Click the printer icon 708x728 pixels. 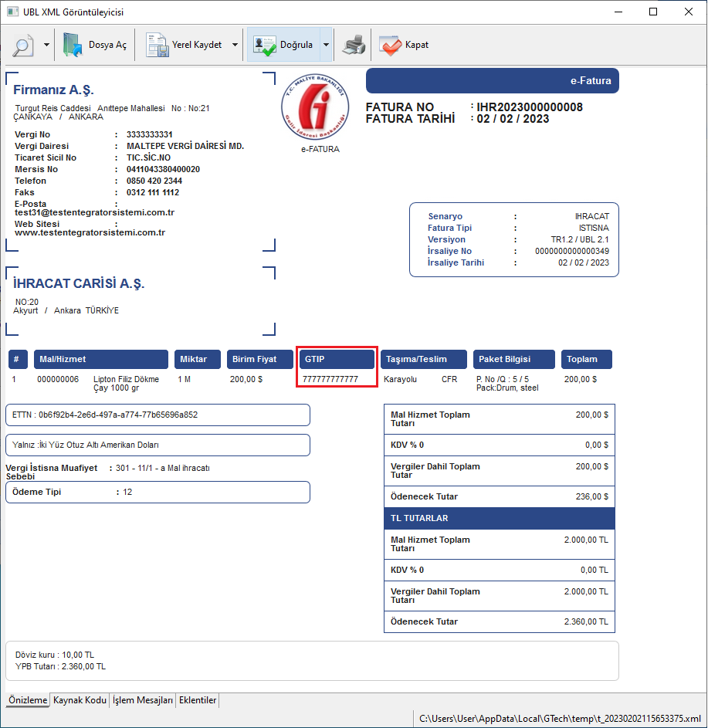click(x=354, y=45)
